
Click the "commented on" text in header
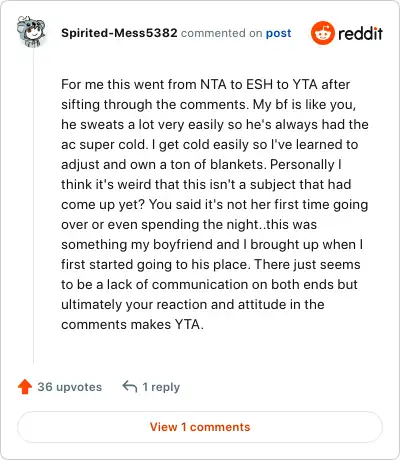(221, 33)
